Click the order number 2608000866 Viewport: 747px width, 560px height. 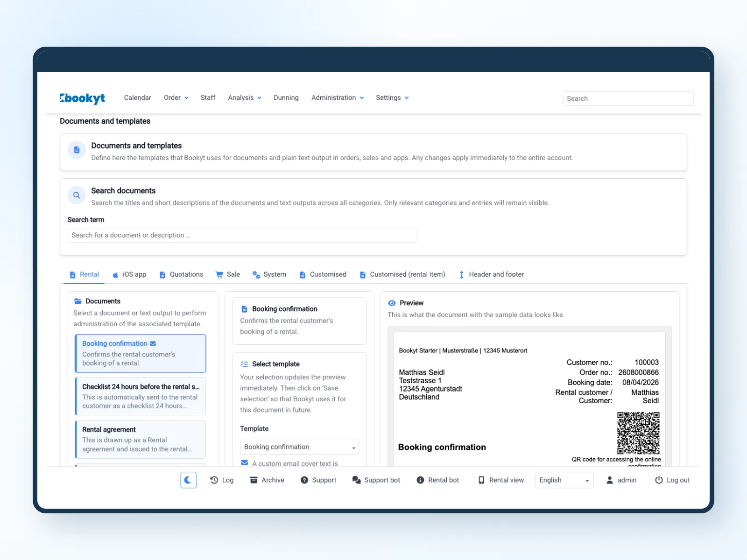click(x=638, y=372)
